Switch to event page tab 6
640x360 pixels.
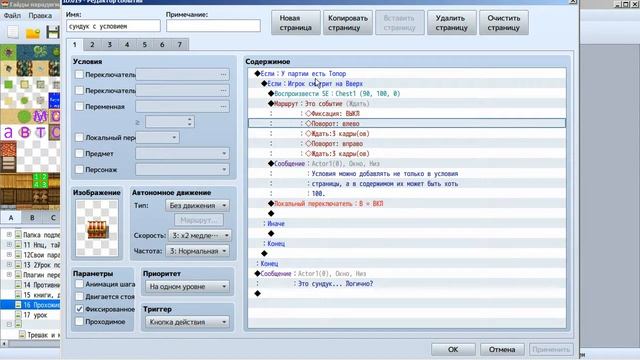[x=162, y=44]
